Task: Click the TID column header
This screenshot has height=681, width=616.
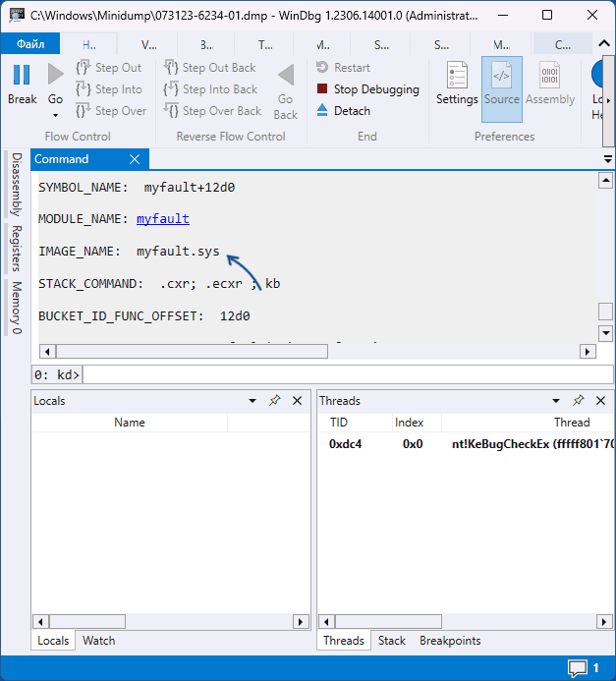Action: coord(339,423)
